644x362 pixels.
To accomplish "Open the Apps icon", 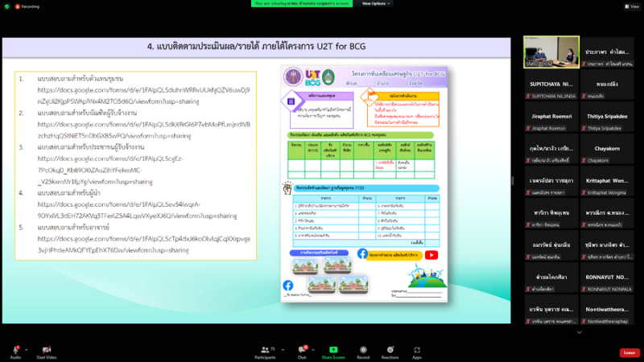I will click(x=417, y=352).
